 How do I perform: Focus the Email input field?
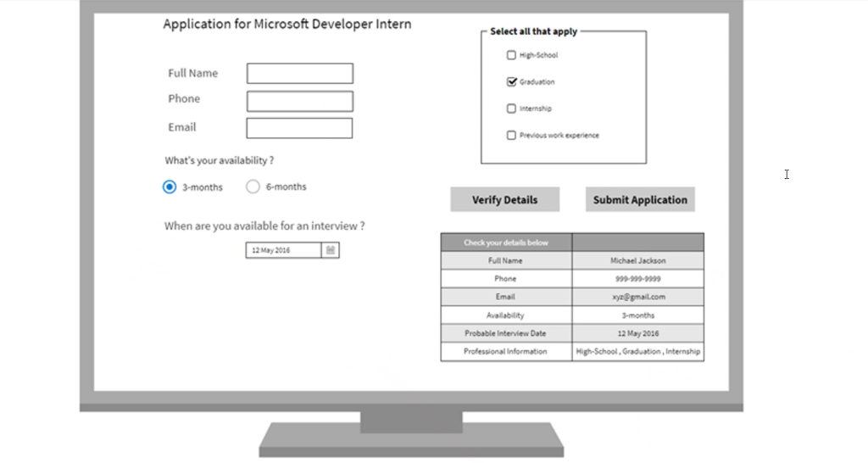tap(299, 128)
